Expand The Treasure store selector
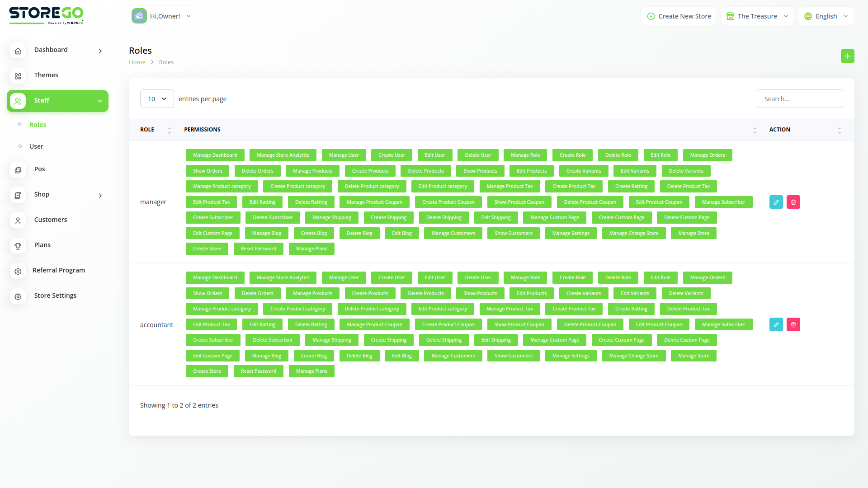The width and height of the screenshot is (868, 488). [x=757, y=16]
